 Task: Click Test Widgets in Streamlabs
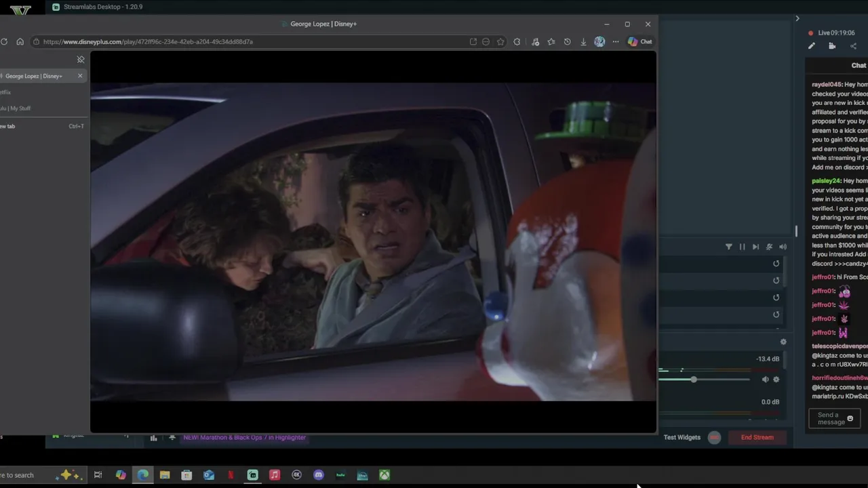(x=682, y=437)
